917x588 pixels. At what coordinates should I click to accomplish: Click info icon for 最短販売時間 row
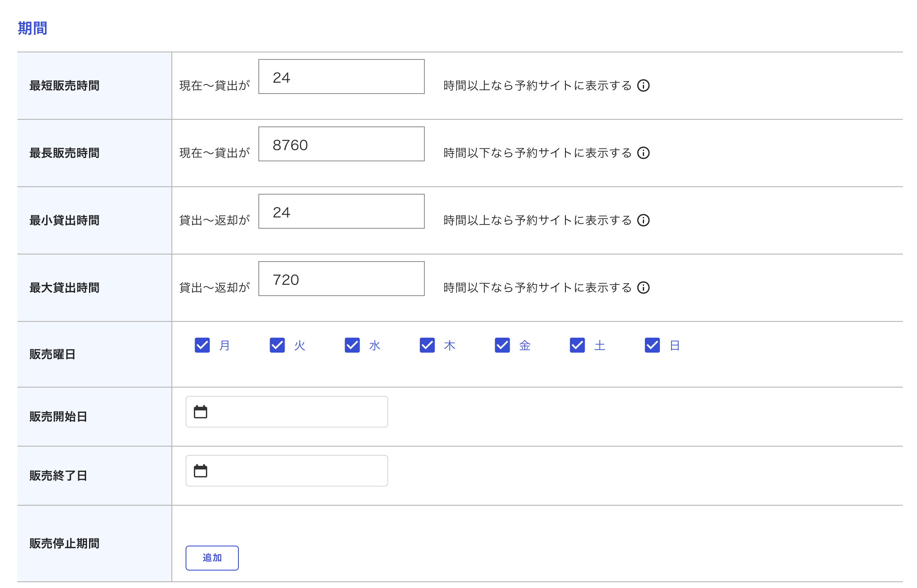point(643,86)
